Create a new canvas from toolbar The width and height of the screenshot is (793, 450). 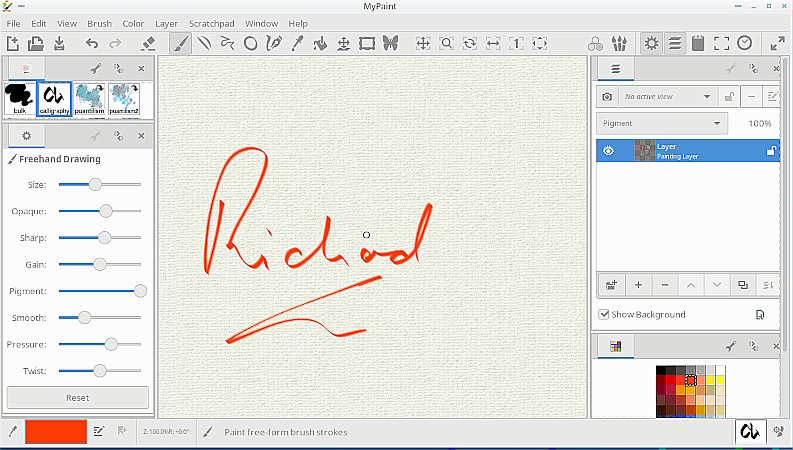tap(13, 43)
